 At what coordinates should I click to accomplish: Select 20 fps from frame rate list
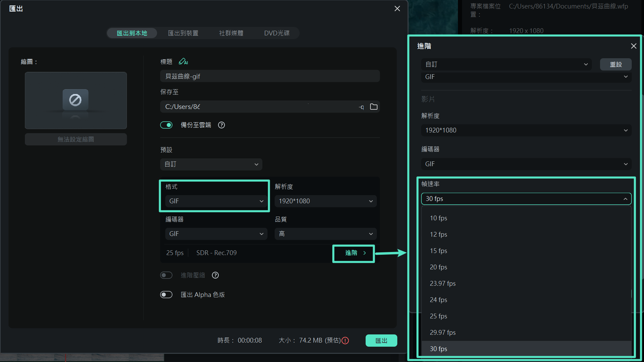click(x=526, y=267)
